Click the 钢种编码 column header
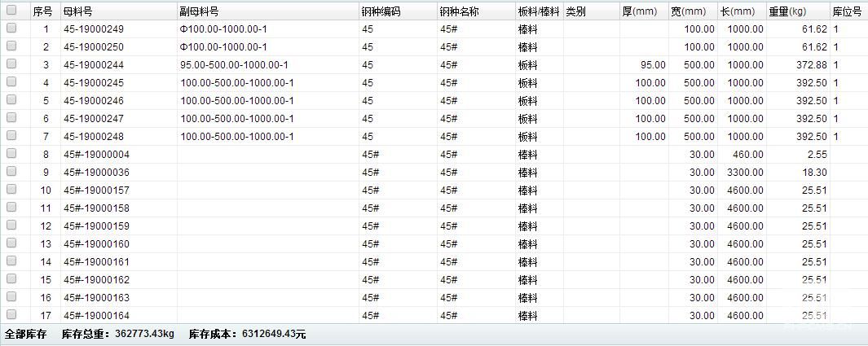Viewport: 868px width, 346px height. click(x=398, y=11)
